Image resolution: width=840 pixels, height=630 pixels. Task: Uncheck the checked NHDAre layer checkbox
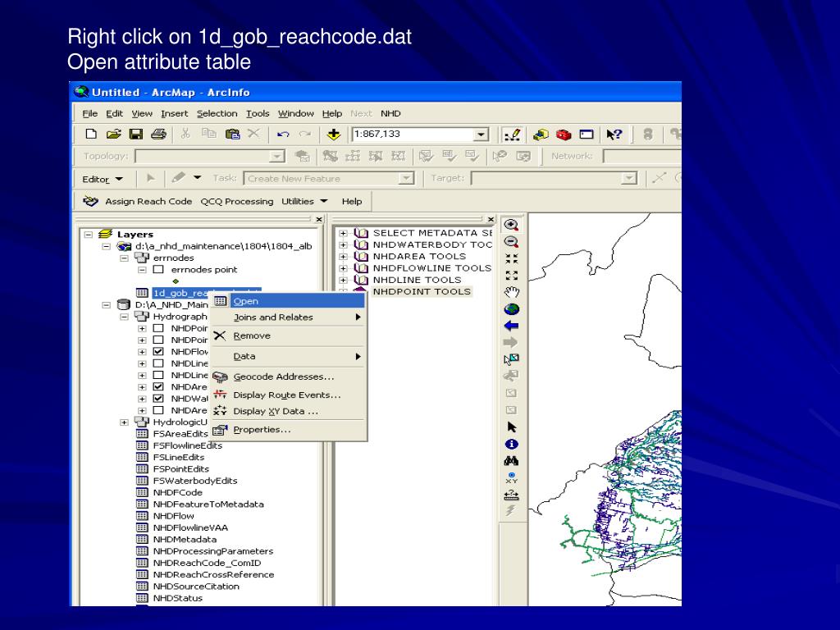(158, 387)
